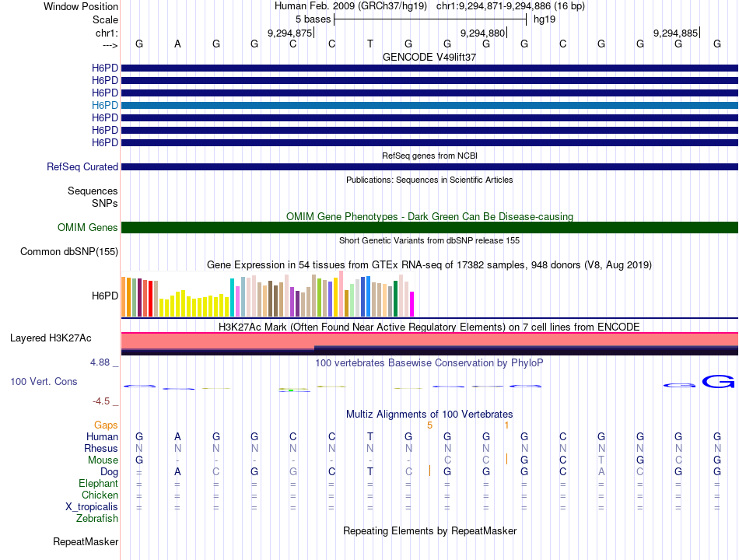Click the Layered H3K27Ac label
The height and width of the screenshot is (560, 739).
pos(51,338)
